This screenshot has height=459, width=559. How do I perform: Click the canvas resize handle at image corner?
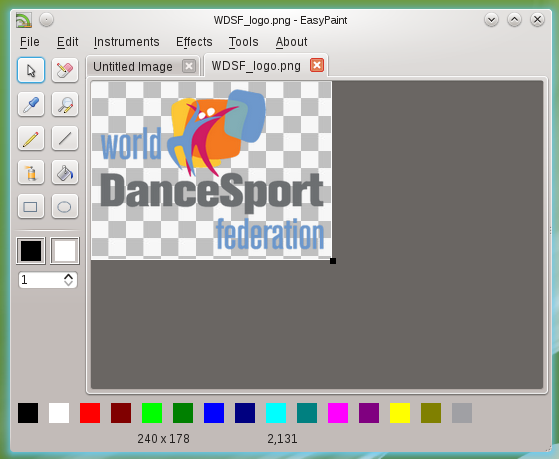coord(333,261)
